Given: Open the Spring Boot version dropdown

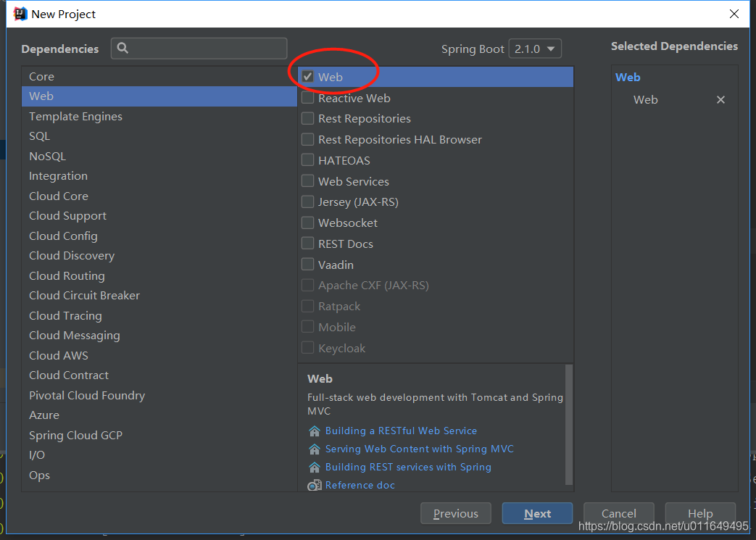Looking at the screenshot, I should pyautogui.click(x=535, y=49).
